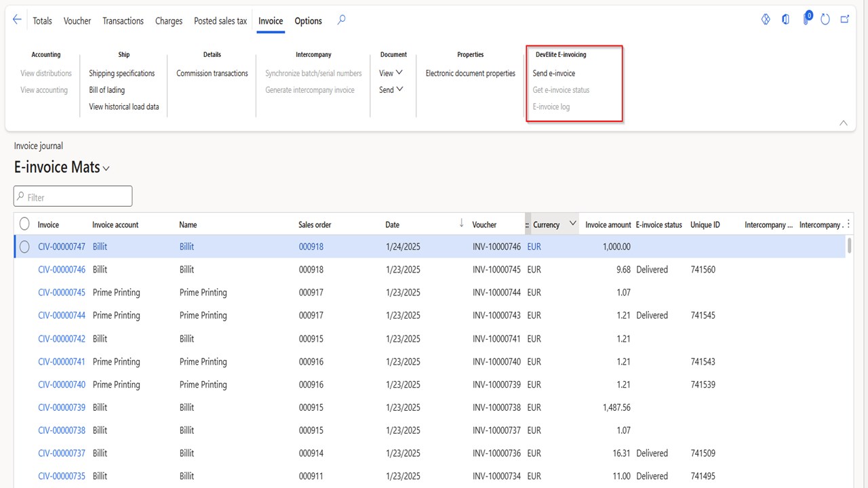Click Send e-invoice
Screen dimensions: 868x488
tap(553, 73)
